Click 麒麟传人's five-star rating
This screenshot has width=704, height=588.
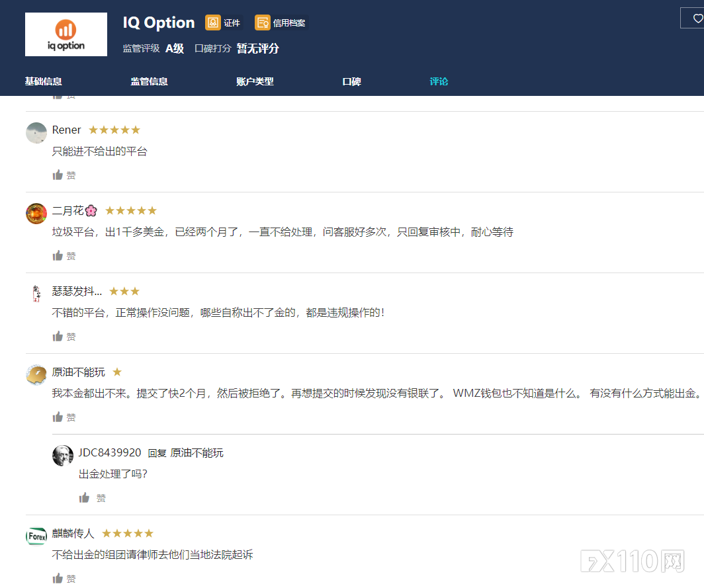click(x=128, y=533)
